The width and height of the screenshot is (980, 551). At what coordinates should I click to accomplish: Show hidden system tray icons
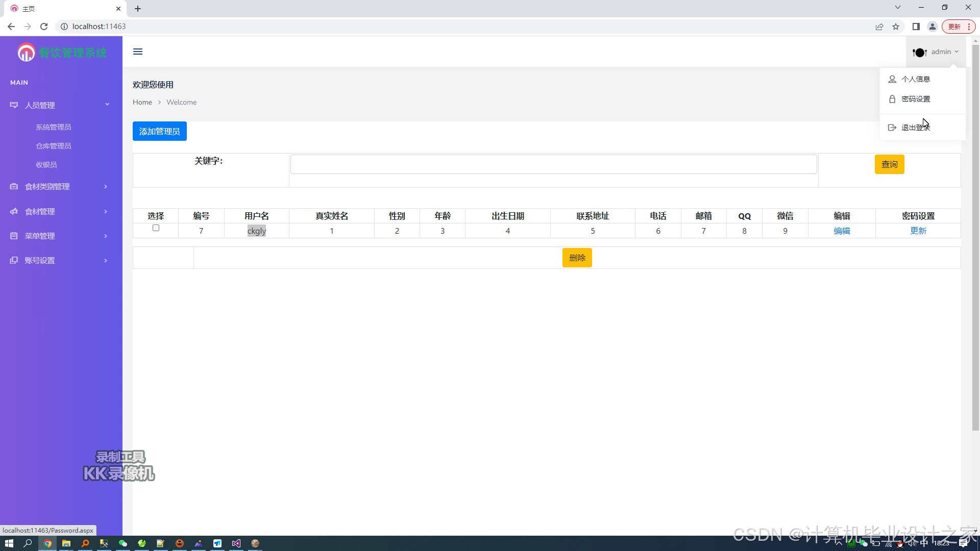(x=839, y=544)
